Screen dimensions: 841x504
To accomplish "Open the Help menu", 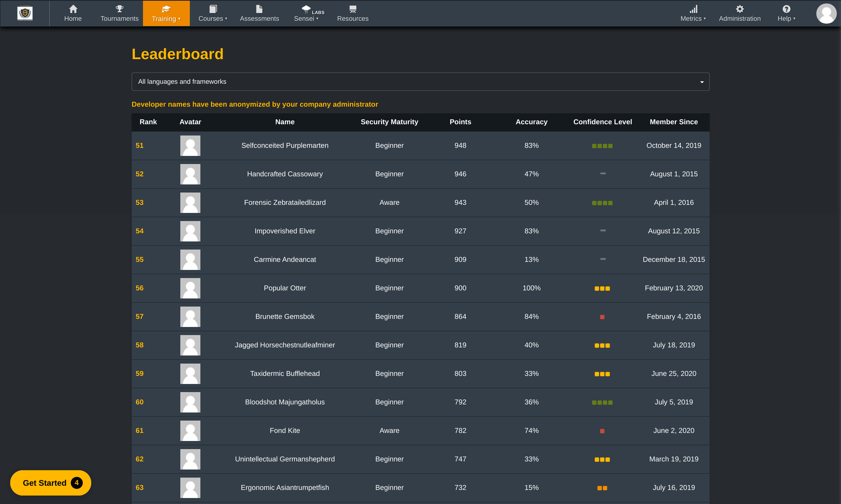I will [786, 13].
